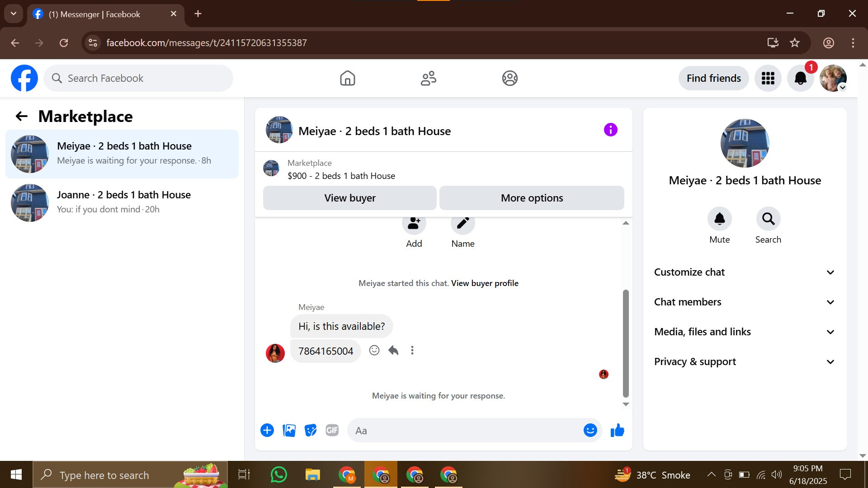The image size is (868, 488).
Task: Click the chat scroll down arrow
Action: tap(626, 404)
